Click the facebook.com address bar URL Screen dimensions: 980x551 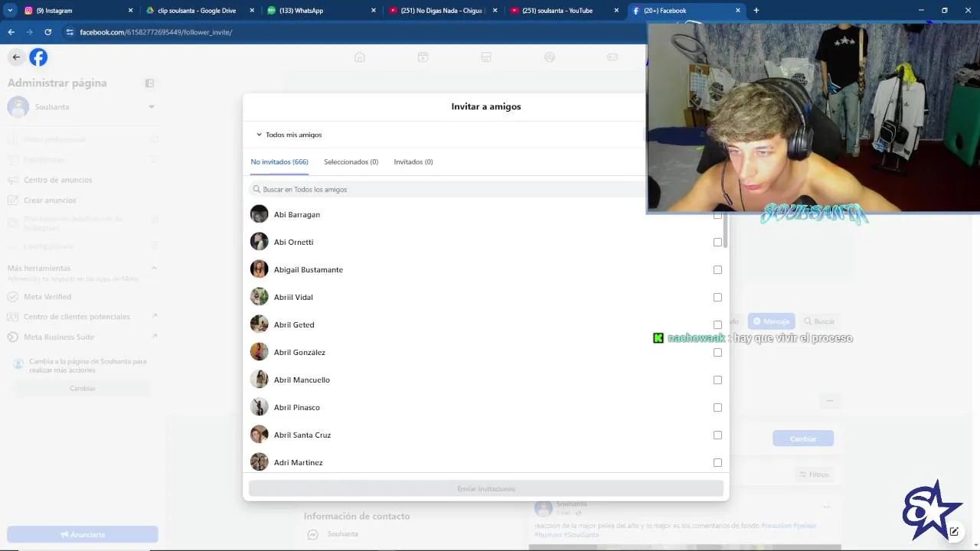tap(155, 32)
